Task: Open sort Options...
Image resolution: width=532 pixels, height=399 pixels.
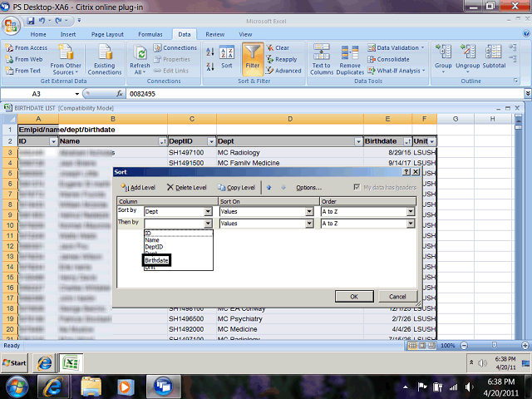Action: pyautogui.click(x=308, y=187)
